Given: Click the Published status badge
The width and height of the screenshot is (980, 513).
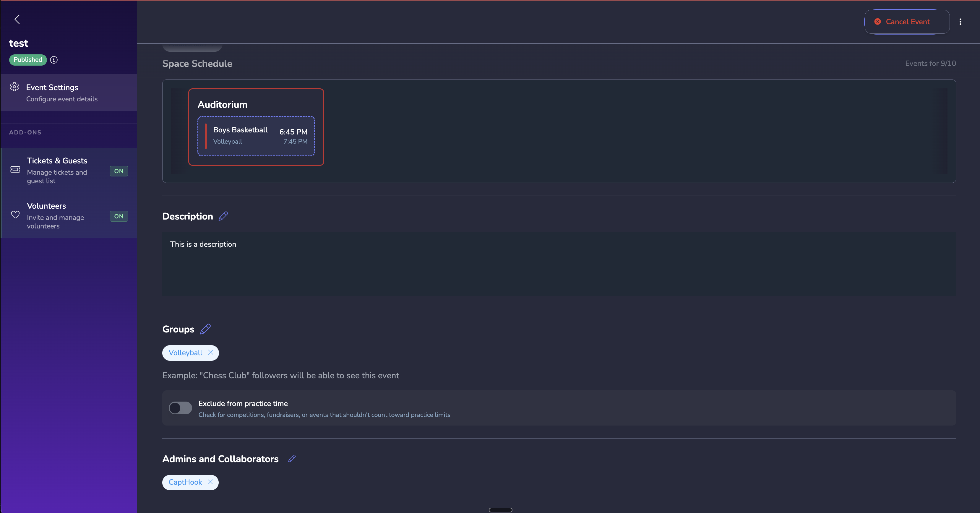Looking at the screenshot, I should tap(27, 60).
